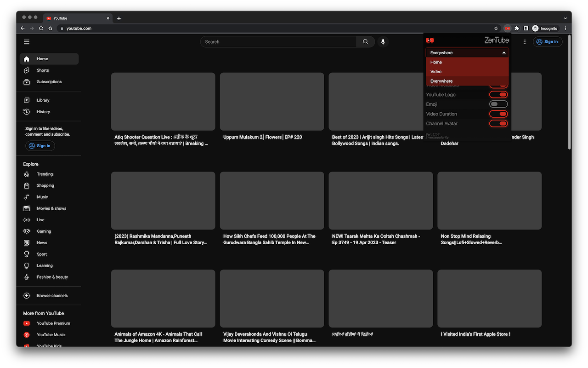The width and height of the screenshot is (588, 368).
Task: Open Vijay Deverakonda comedy scene thumbnail
Action: click(272, 299)
